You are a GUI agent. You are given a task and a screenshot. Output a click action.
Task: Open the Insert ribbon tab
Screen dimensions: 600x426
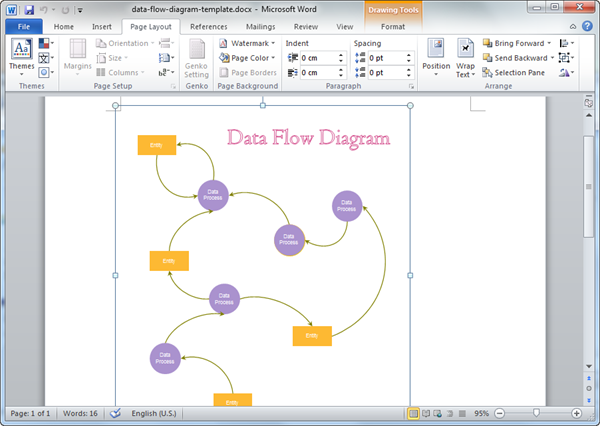click(101, 27)
